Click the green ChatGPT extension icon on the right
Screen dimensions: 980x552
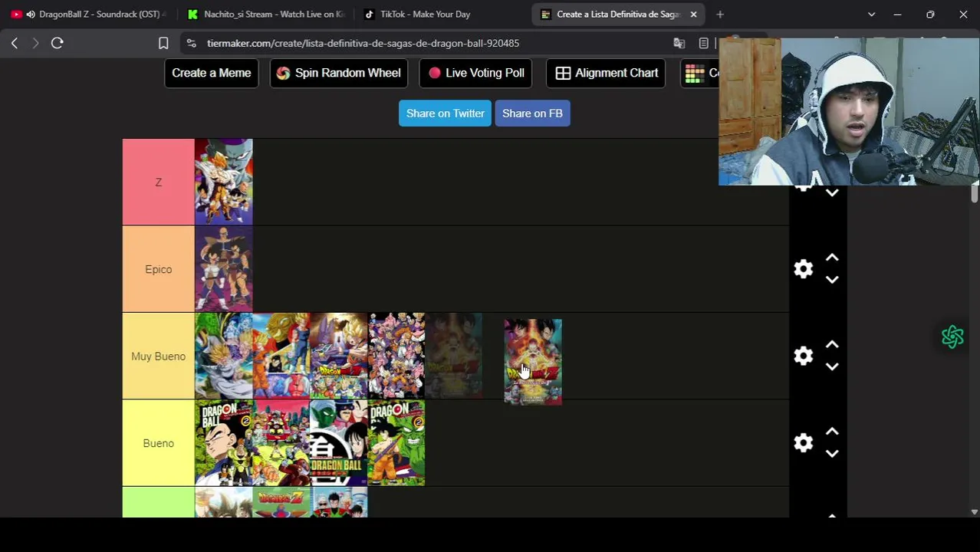(952, 337)
